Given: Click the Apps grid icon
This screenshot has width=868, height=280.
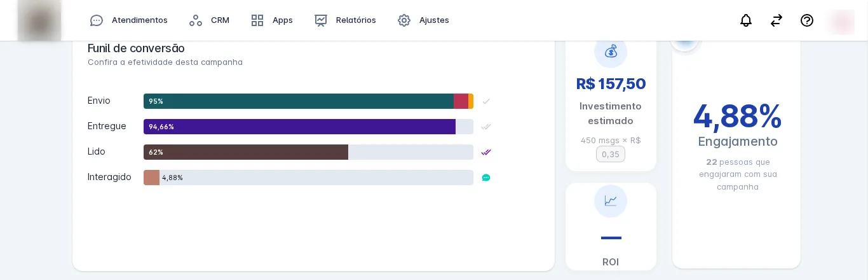Looking at the screenshot, I should click(257, 20).
